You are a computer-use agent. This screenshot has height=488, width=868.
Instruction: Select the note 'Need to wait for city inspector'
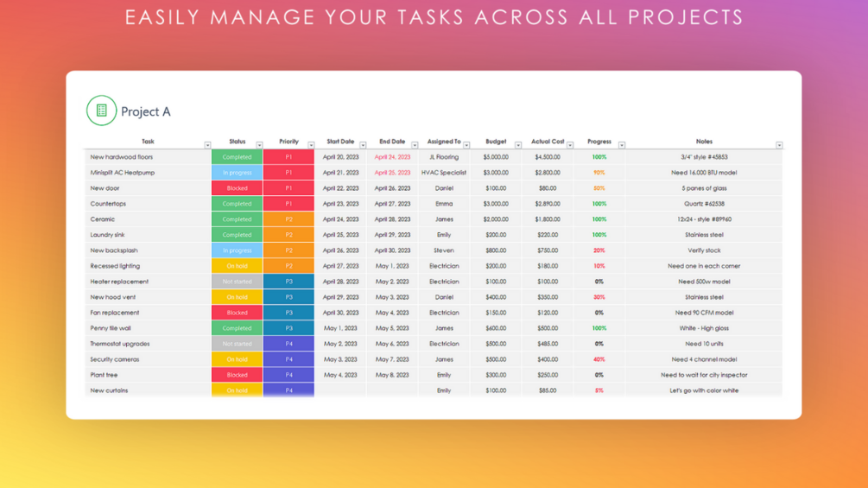click(704, 375)
